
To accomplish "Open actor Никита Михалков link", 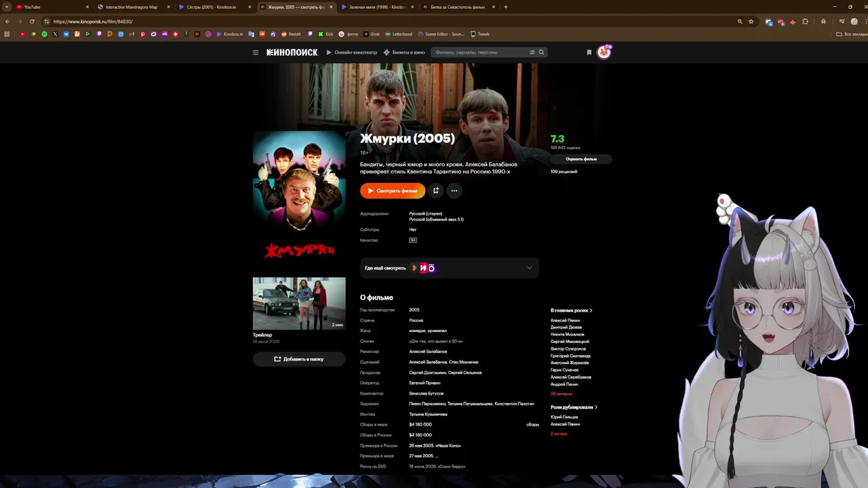I will [567, 334].
